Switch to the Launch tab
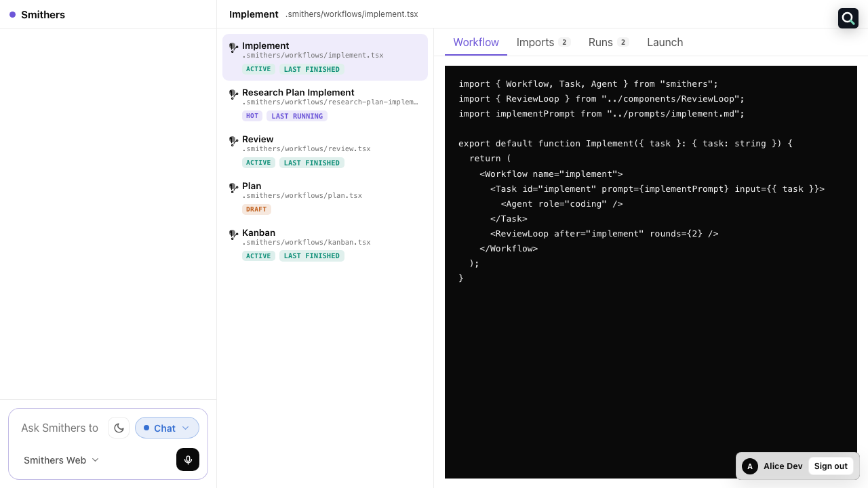This screenshot has height=488, width=868. [x=665, y=42]
